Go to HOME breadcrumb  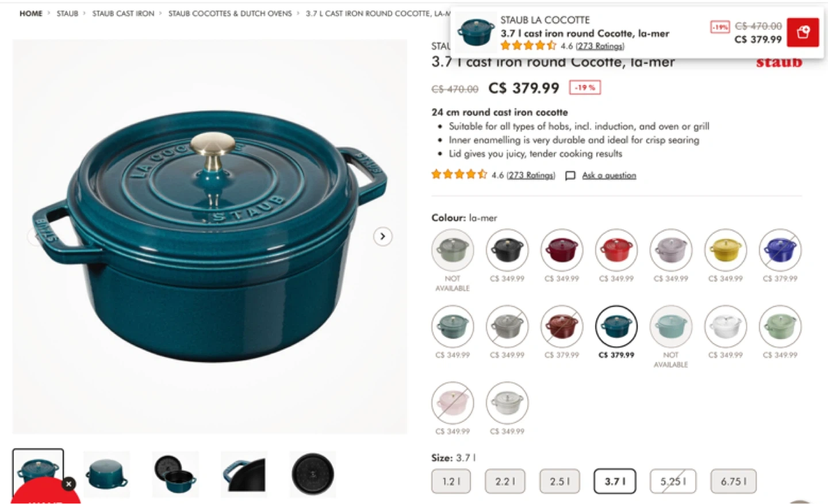coord(31,13)
